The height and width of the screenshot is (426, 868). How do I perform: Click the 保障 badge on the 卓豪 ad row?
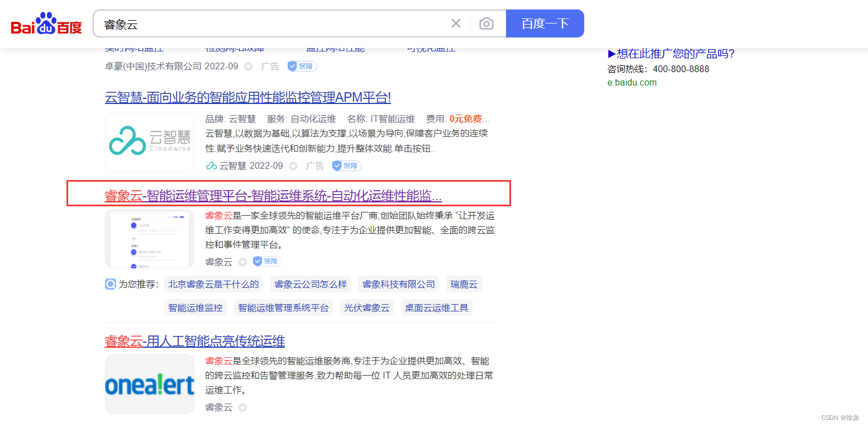coord(302,65)
